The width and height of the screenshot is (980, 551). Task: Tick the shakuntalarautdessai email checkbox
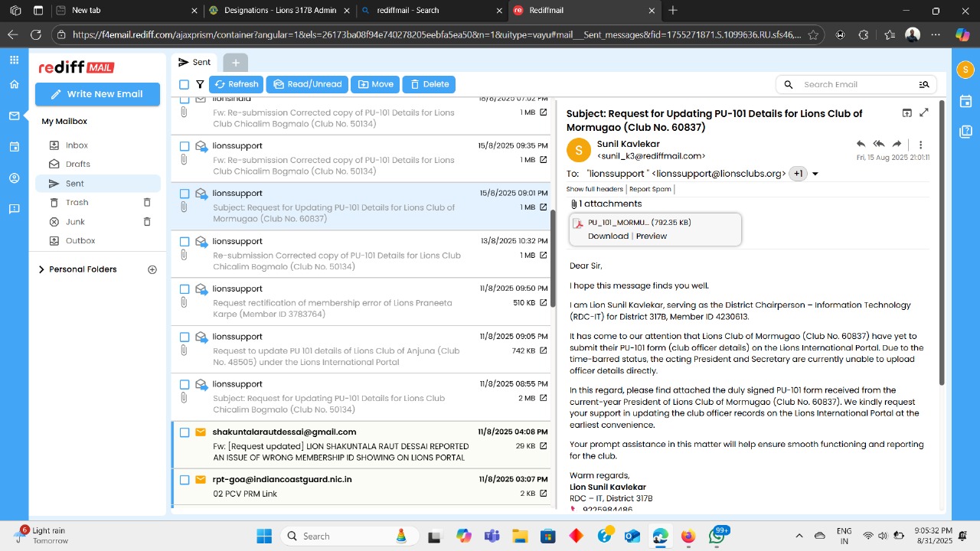click(x=184, y=432)
